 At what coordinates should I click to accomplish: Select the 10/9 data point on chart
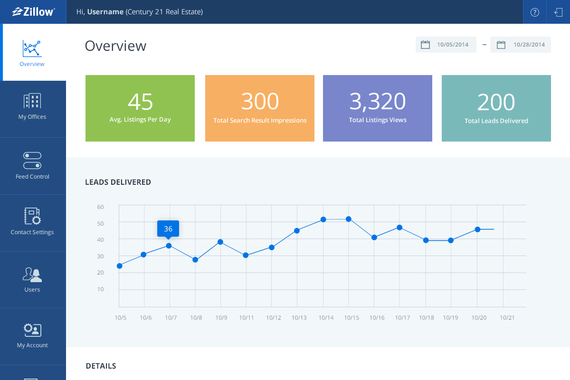[x=220, y=242]
